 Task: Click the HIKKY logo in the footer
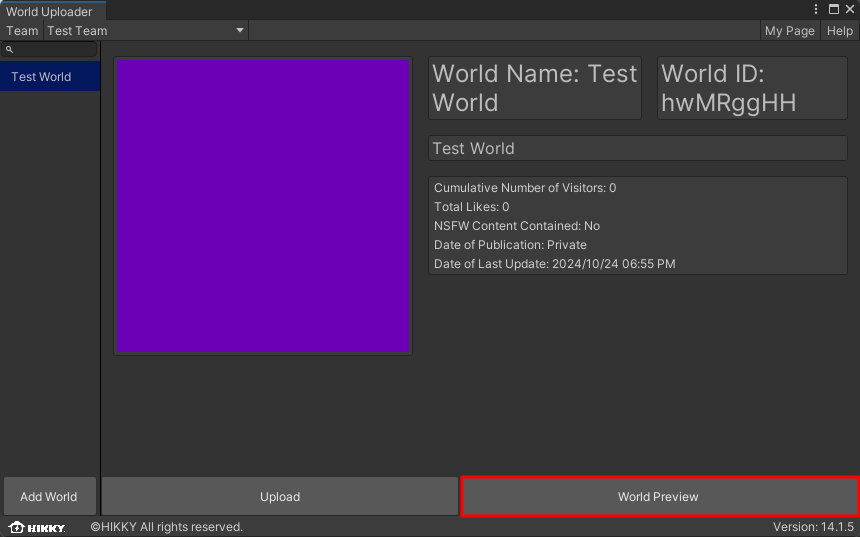(x=37, y=527)
